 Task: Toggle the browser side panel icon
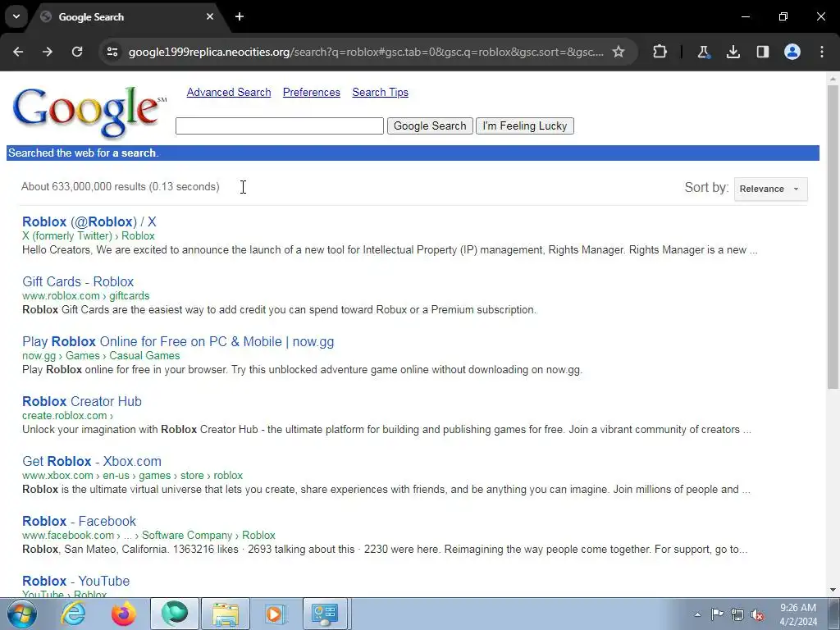click(763, 52)
